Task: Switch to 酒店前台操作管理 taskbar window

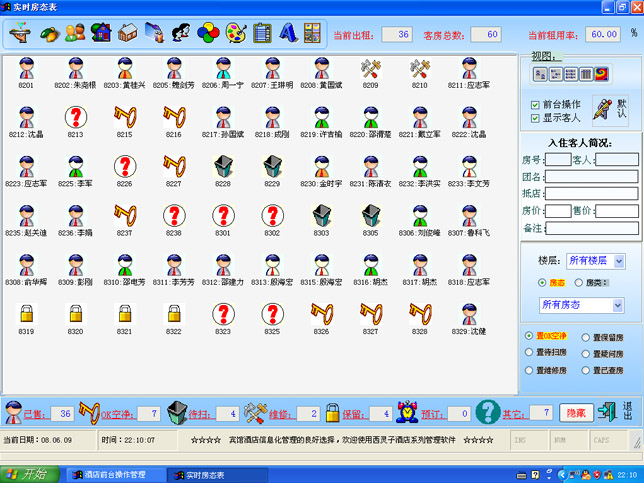Action: click(108, 474)
